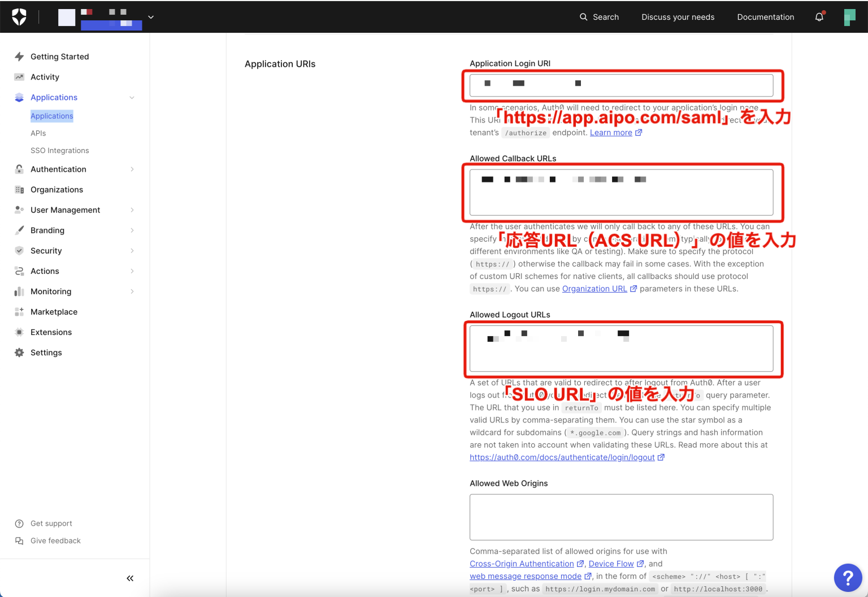The height and width of the screenshot is (597, 868).
Task: Click external icon after logout docs link
Action: point(661,457)
